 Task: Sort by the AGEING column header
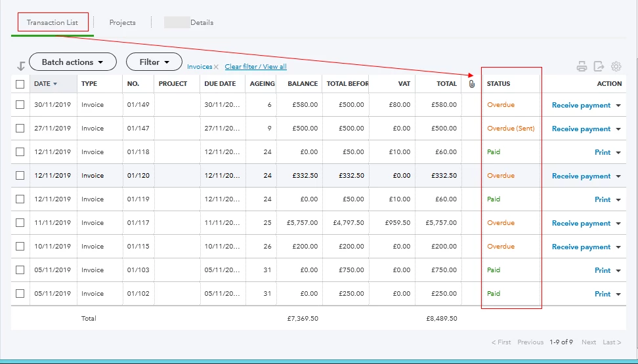pyautogui.click(x=263, y=84)
